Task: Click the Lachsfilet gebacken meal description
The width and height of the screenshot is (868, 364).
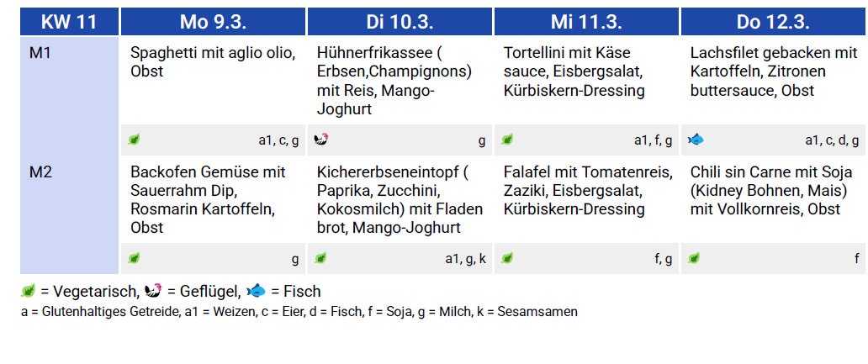Action: coord(773,71)
